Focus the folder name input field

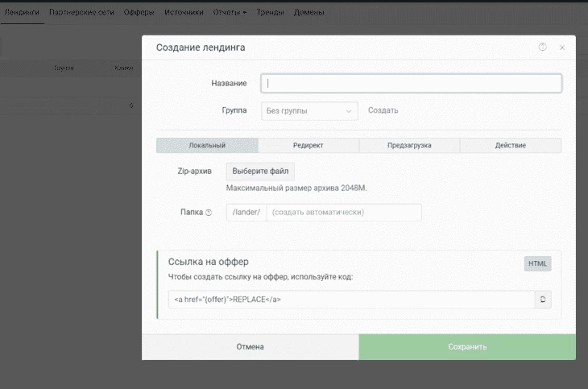(x=344, y=213)
